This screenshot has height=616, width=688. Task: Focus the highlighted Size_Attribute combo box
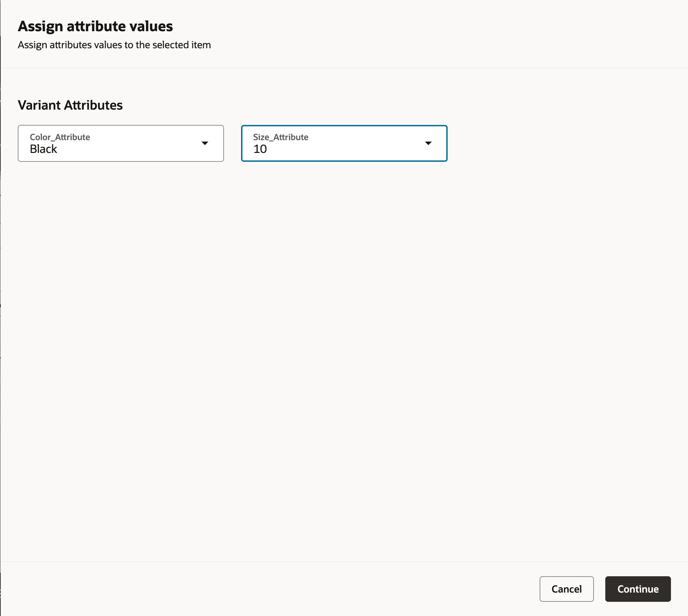point(344,143)
